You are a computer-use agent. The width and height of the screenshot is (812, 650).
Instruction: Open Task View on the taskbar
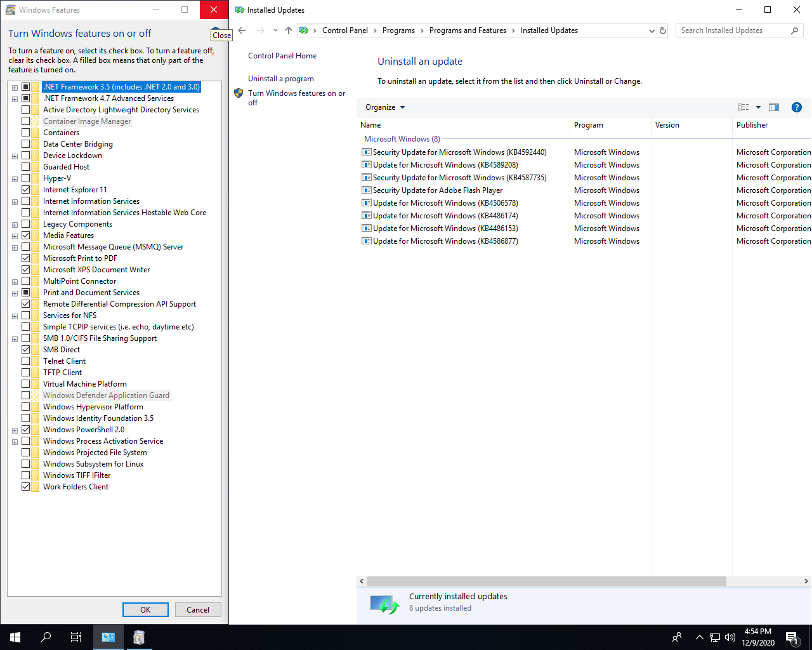[76, 637]
